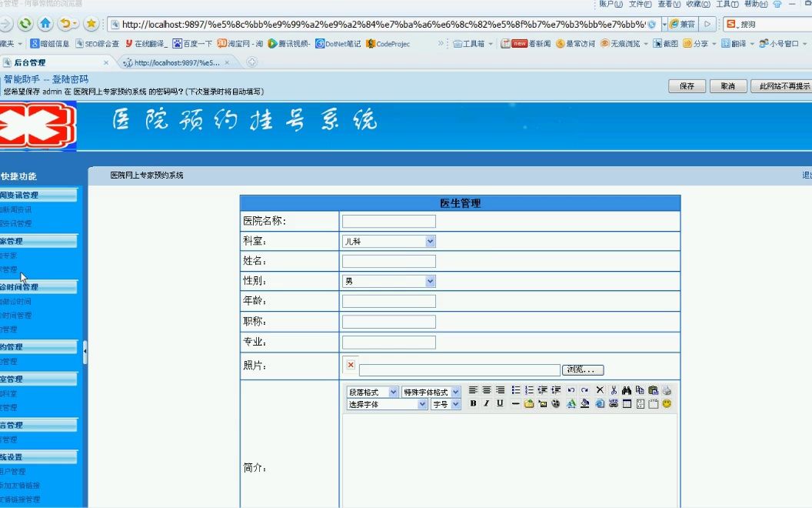Switch to the localhost:9897 tab

point(176,62)
